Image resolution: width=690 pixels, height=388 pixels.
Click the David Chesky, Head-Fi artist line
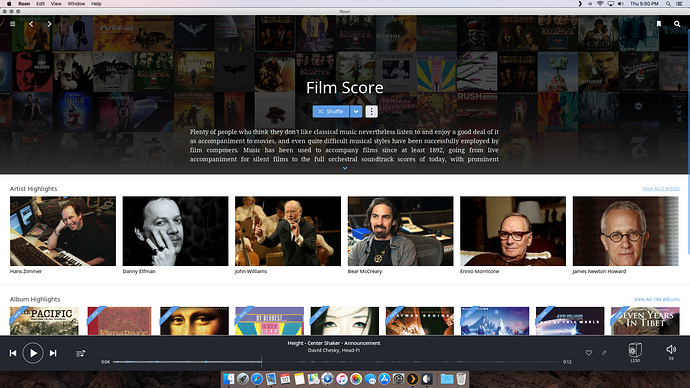334,350
